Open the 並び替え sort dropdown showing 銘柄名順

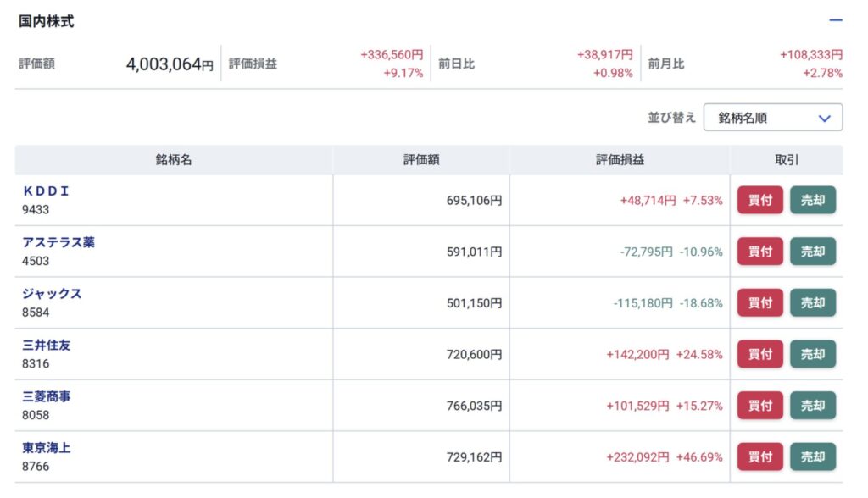tap(773, 118)
